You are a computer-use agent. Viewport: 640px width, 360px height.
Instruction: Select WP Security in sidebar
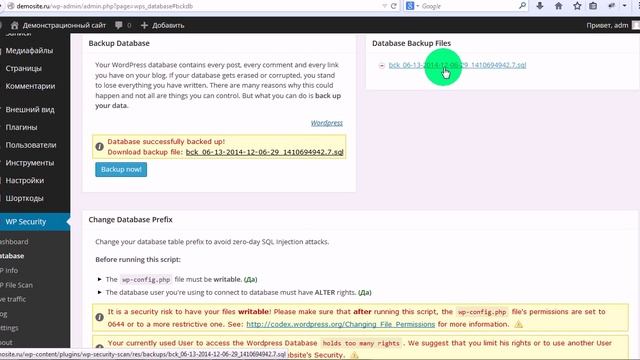pos(26,222)
